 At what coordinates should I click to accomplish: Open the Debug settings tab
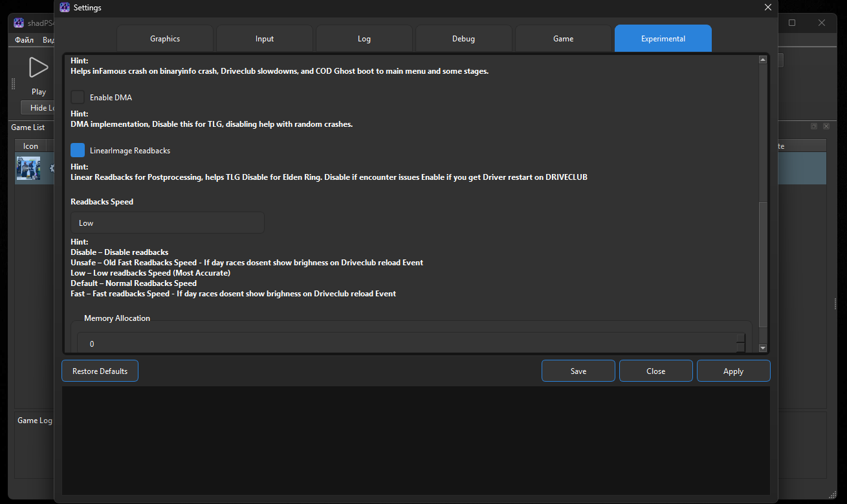point(464,39)
